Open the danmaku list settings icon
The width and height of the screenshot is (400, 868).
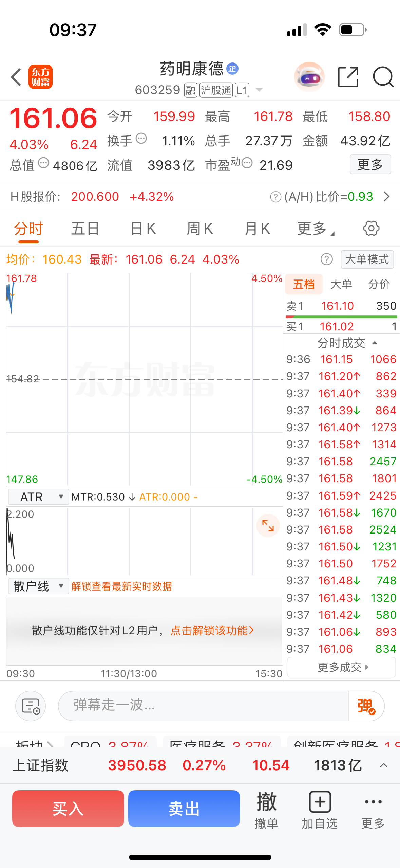(x=31, y=706)
